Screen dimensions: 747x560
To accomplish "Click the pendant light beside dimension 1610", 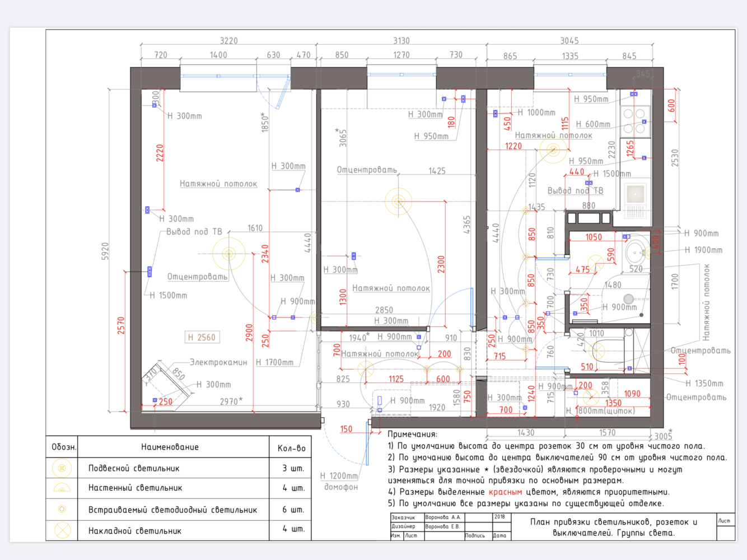I will point(228,254).
